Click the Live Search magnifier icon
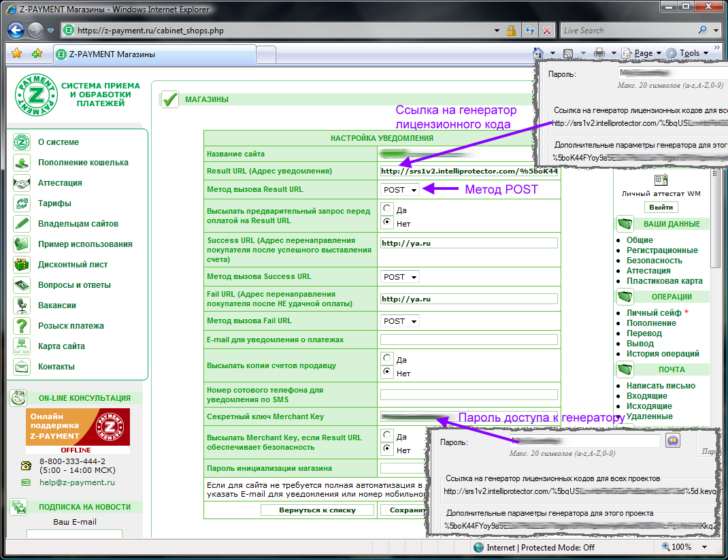 [x=702, y=30]
